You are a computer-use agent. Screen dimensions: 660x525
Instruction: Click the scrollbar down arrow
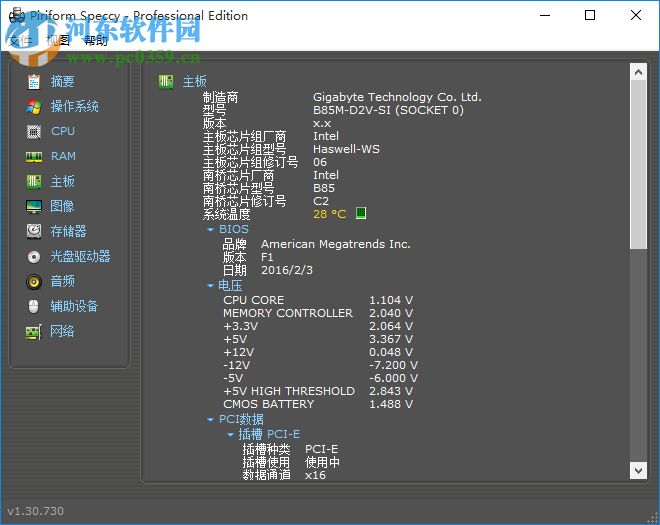[x=638, y=470]
